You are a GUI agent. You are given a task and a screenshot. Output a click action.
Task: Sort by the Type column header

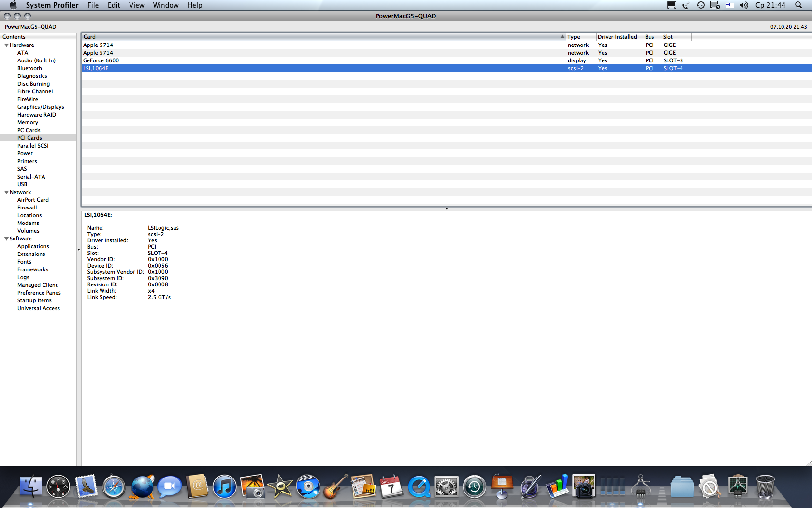[580, 37]
